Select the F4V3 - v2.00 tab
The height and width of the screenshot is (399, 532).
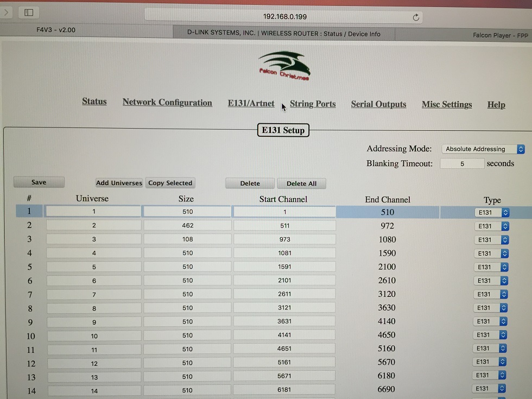coord(56,30)
